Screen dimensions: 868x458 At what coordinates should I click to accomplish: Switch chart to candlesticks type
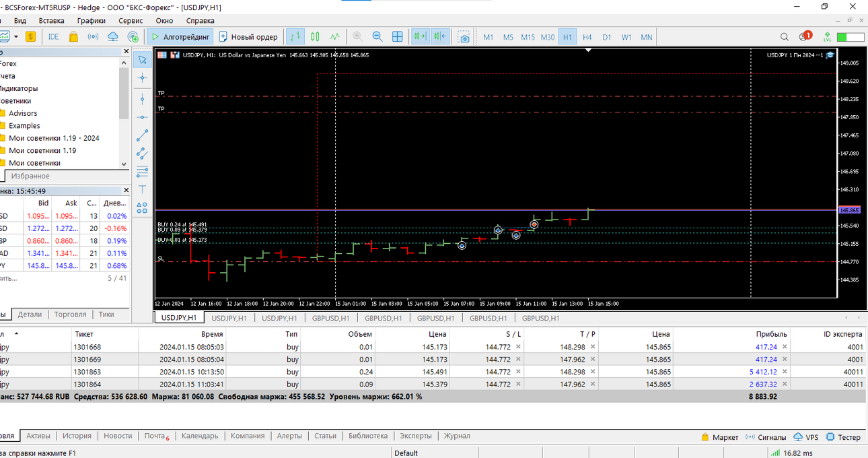coord(315,36)
